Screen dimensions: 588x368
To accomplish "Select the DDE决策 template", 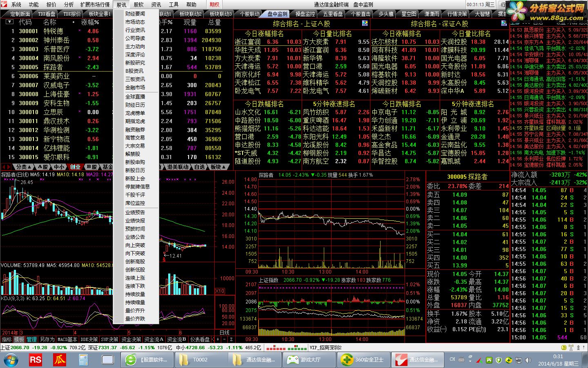I will pos(89,339).
